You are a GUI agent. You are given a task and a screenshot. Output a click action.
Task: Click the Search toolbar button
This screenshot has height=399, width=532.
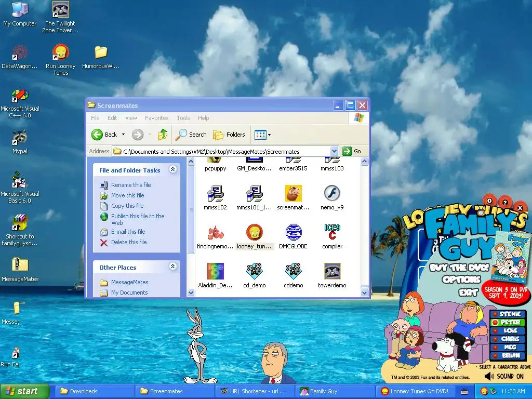pyautogui.click(x=191, y=135)
